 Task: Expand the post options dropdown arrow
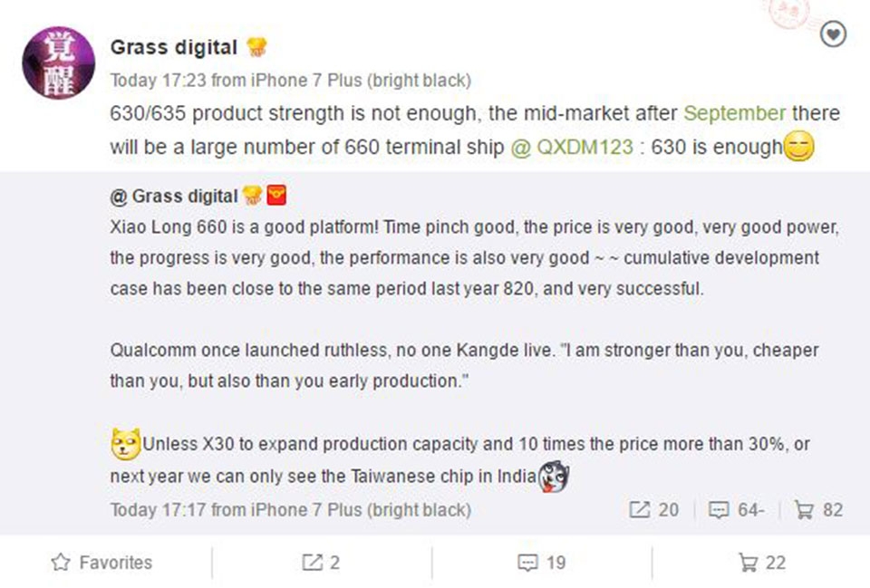833,35
